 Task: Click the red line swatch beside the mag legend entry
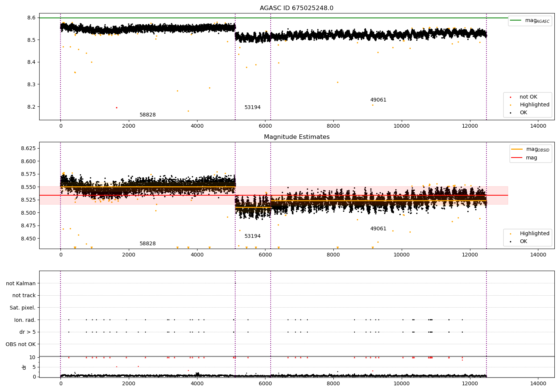(x=517, y=158)
